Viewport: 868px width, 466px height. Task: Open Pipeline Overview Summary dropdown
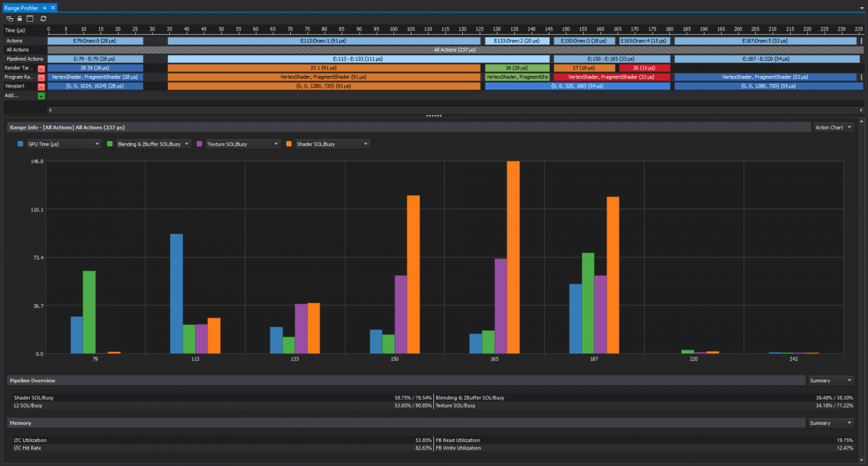pos(830,380)
